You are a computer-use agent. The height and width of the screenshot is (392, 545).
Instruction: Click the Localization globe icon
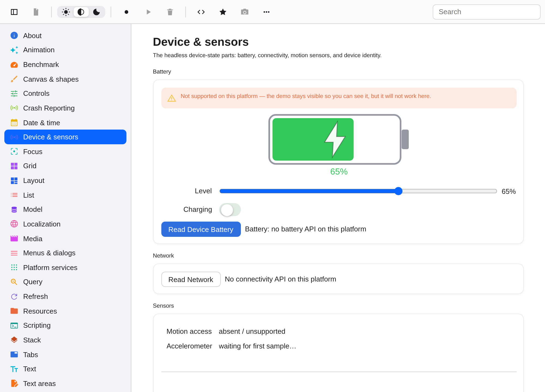pyautogui.click(x=14, y=224)
